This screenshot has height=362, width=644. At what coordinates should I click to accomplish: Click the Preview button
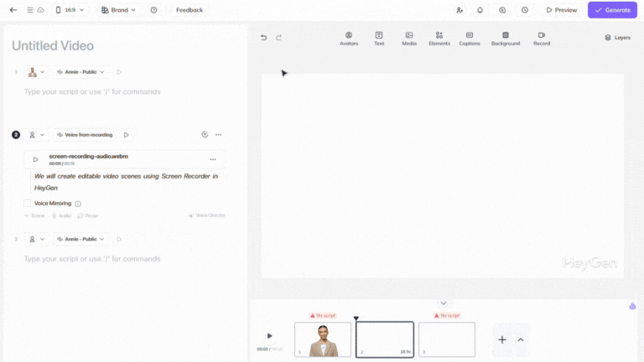click(562, 10)
